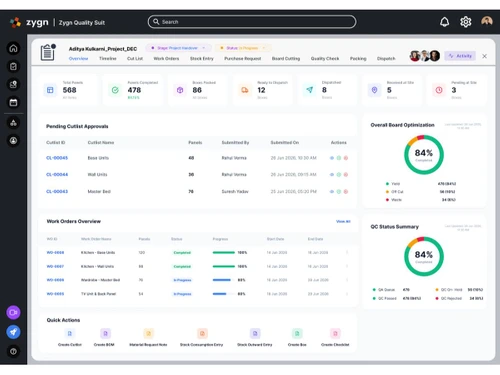Switch to the Purchase Request tab

[x=243, y=59]
